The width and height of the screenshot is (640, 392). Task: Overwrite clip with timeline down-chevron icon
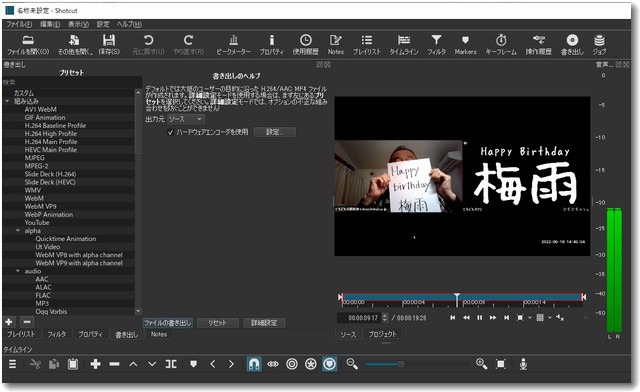pos(152,364)
